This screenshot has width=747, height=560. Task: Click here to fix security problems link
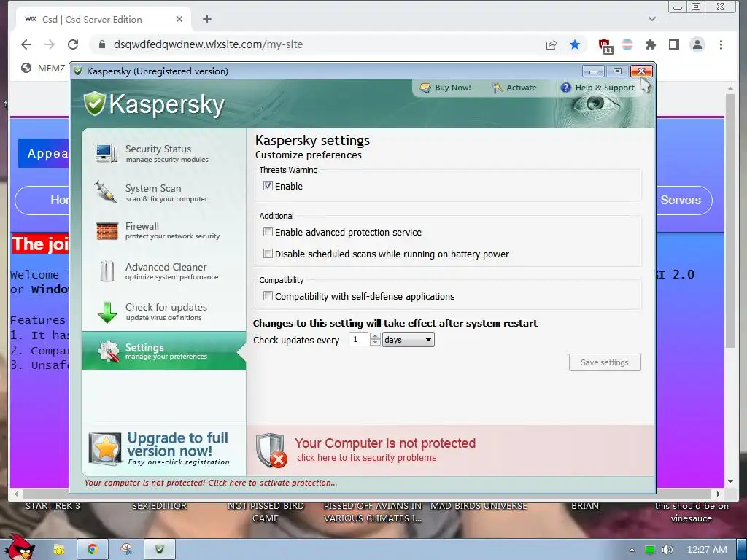coord(366,458)
